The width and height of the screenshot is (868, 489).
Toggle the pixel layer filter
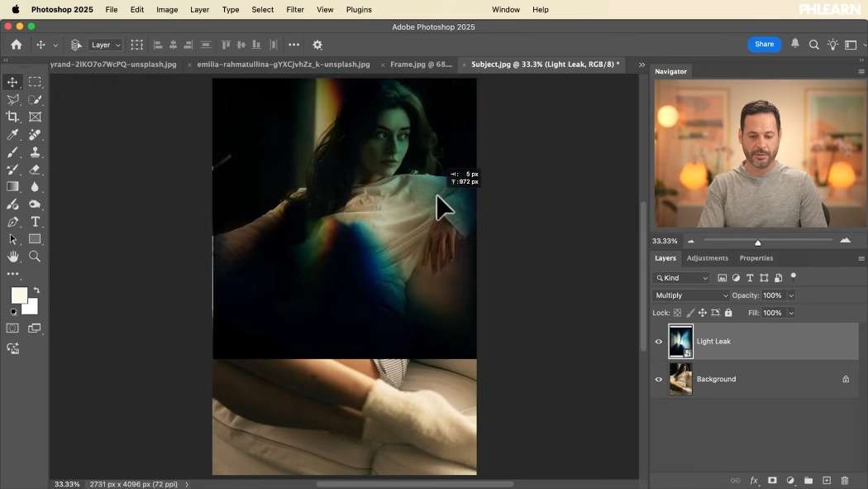coord(722,278)
